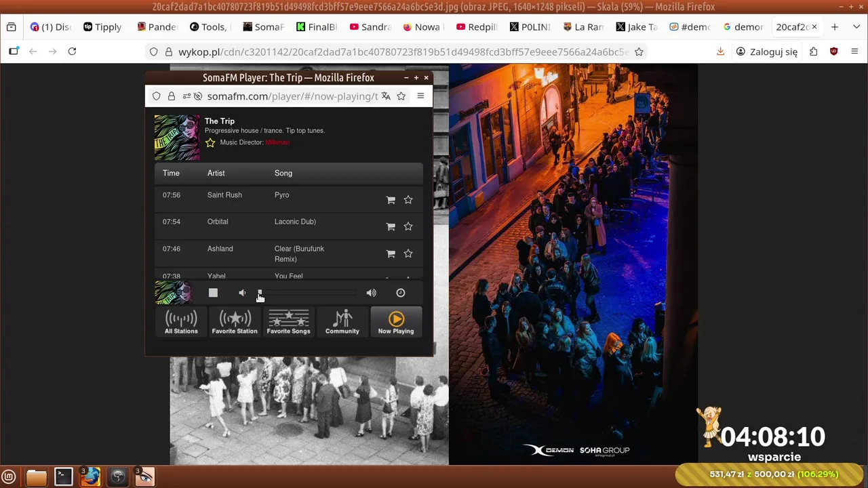Go back in main Firefox window
Viewport: 868px width, 488px height.
pyautogui.click(x=33, y=52)
